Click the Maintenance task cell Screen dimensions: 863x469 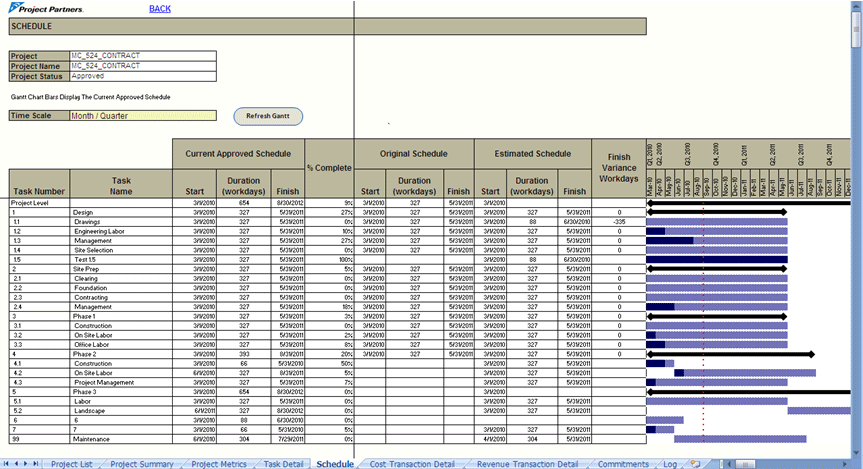[x=121, y=439]
